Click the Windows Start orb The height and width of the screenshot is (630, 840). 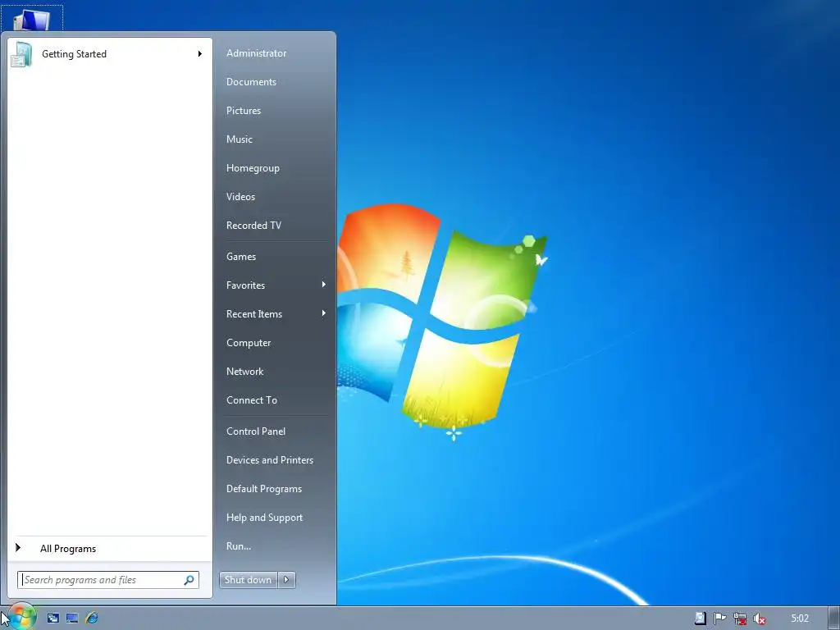coord(22,618)
